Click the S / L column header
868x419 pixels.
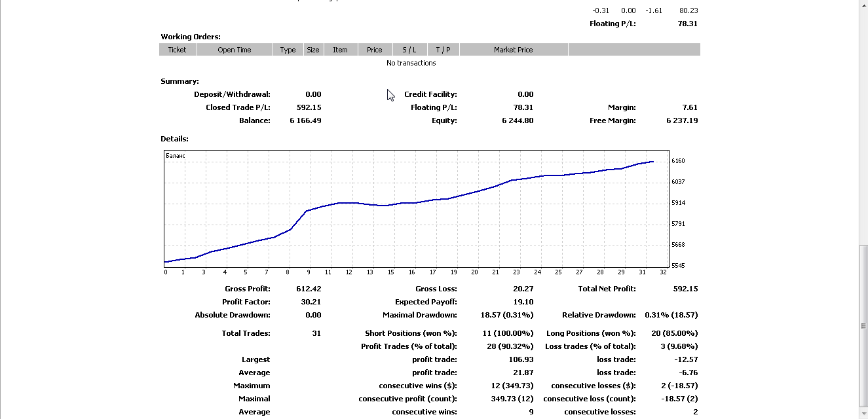(409, 50)
